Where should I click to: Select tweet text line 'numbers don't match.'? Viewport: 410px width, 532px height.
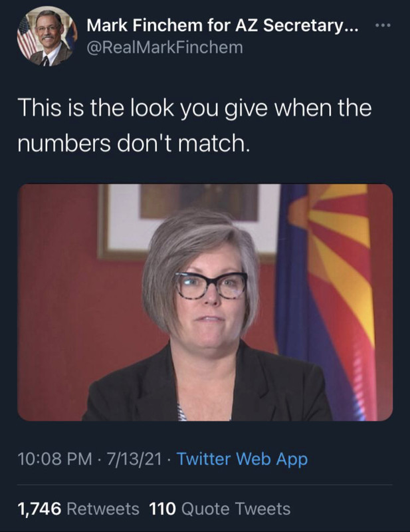coord(134,143)
